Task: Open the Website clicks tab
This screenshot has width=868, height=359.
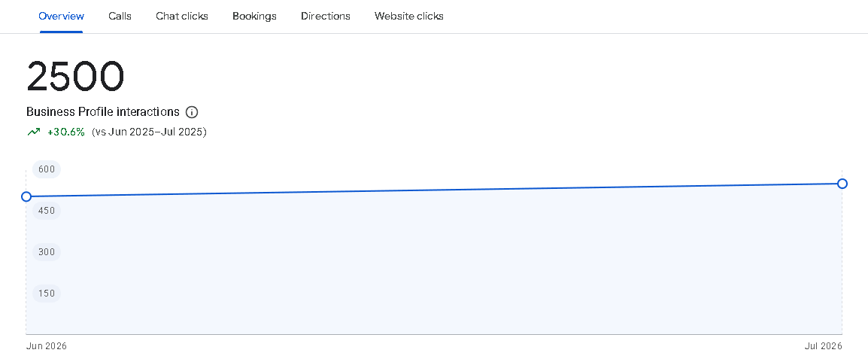Action: pos(409,16)
